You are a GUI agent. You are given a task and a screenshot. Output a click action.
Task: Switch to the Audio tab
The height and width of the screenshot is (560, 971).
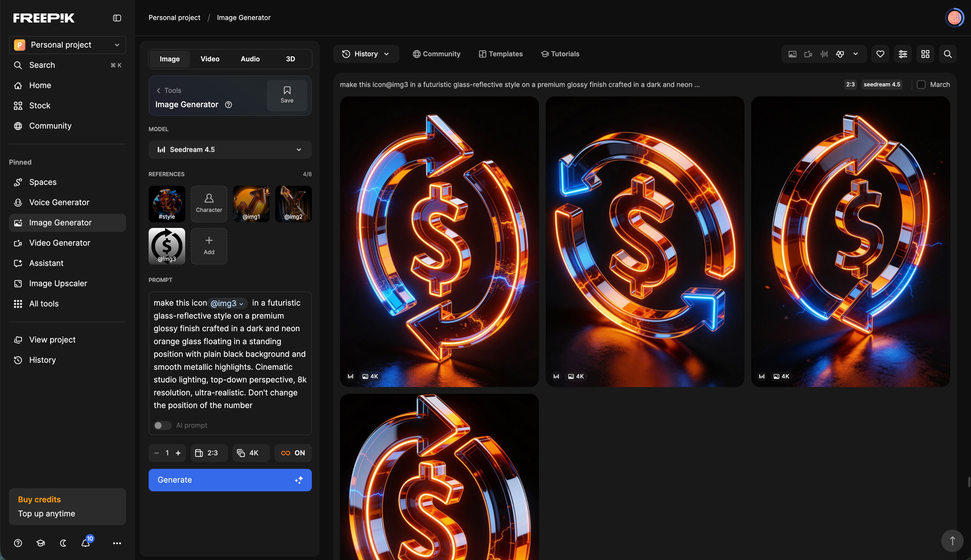[250, 59]
